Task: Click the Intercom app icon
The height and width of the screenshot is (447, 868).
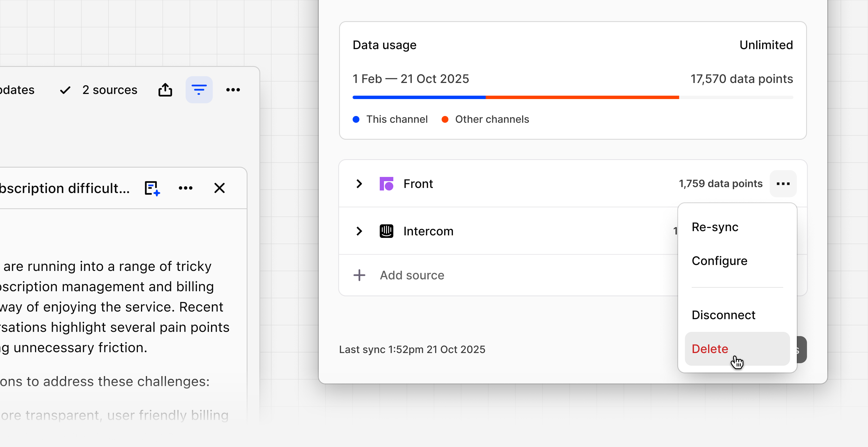Action: (386, 231)
